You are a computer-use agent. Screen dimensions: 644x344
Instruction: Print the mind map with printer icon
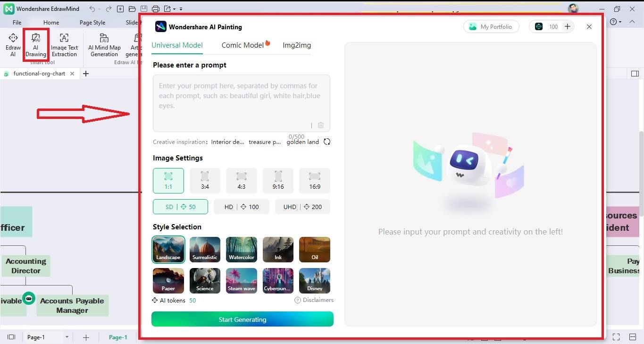point(156,9)
